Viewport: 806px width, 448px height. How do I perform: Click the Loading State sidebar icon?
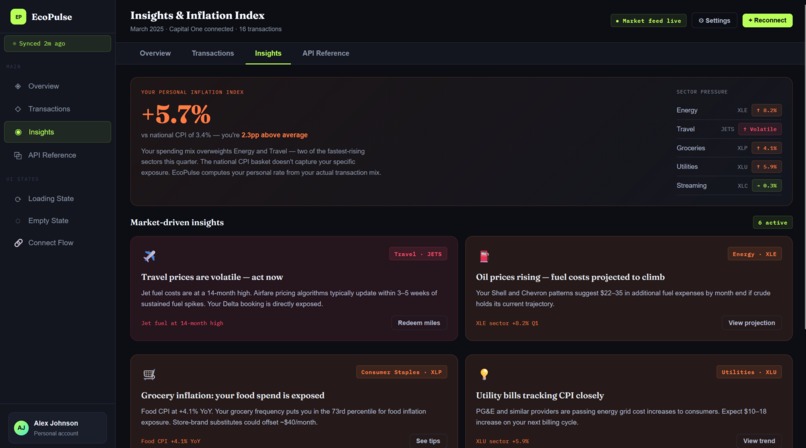18,199
